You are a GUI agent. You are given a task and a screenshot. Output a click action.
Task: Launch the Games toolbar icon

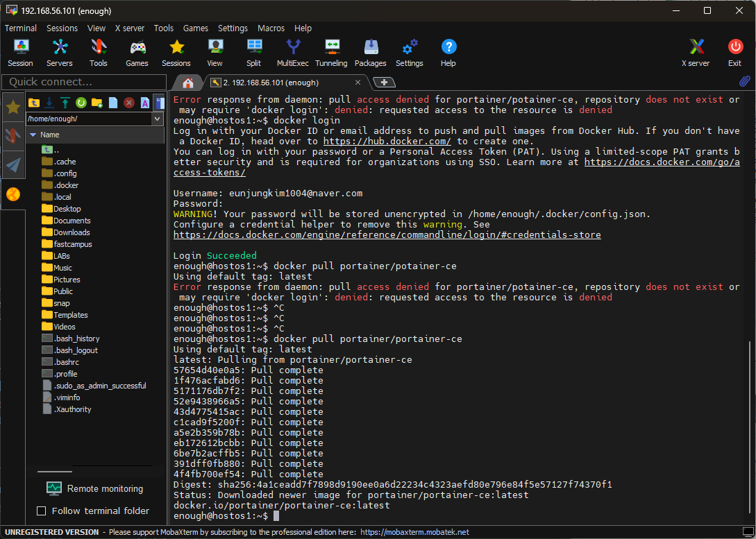(137, 53)
